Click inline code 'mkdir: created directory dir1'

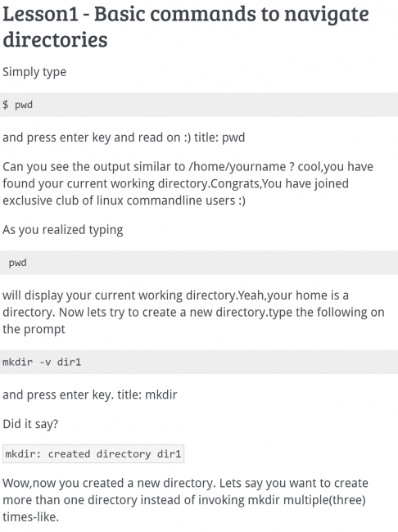pos(93,454)
